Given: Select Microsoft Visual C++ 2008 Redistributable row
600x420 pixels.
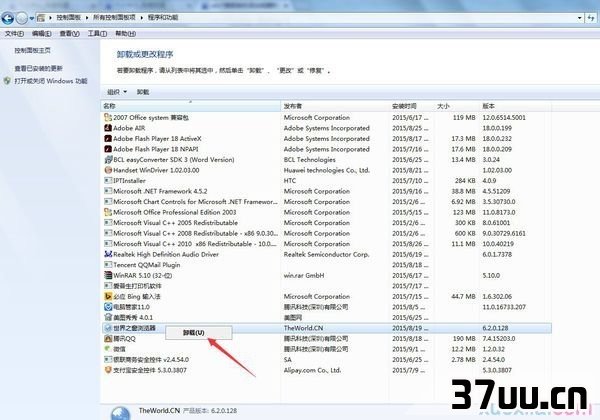Looking at the screenshot, I should pos(327,233).
